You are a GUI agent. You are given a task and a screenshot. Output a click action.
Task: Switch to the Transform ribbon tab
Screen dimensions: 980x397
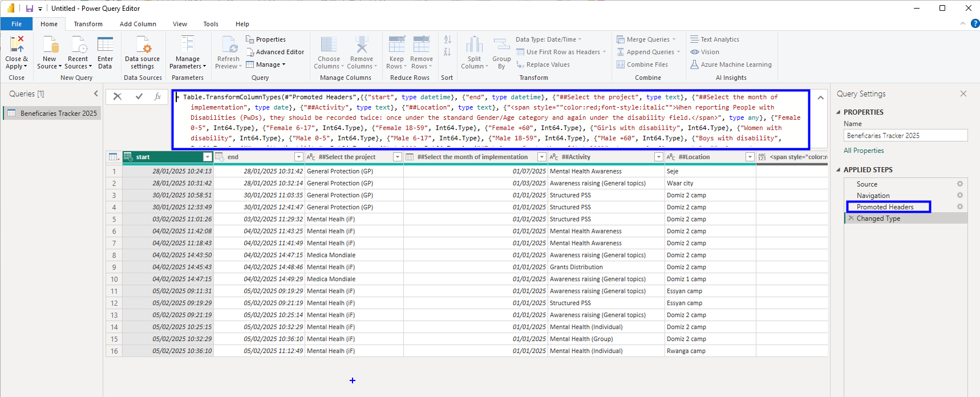[x=88, y=24]
